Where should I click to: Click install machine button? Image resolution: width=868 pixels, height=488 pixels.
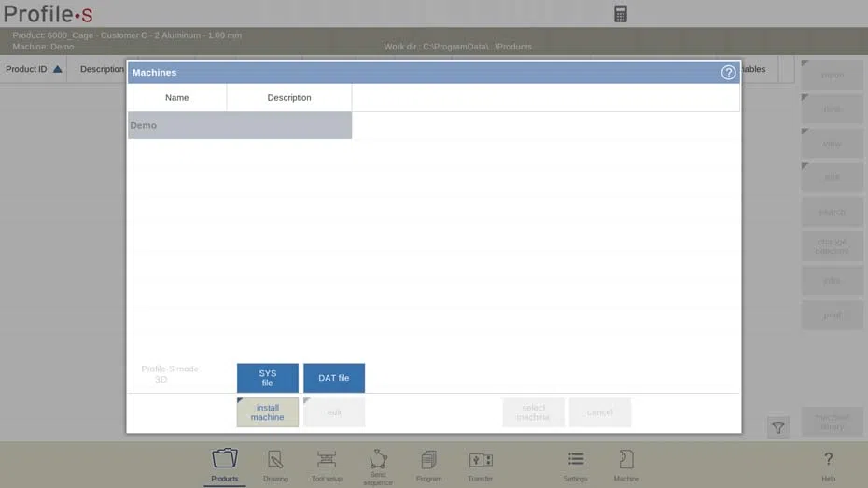(267, 412)
